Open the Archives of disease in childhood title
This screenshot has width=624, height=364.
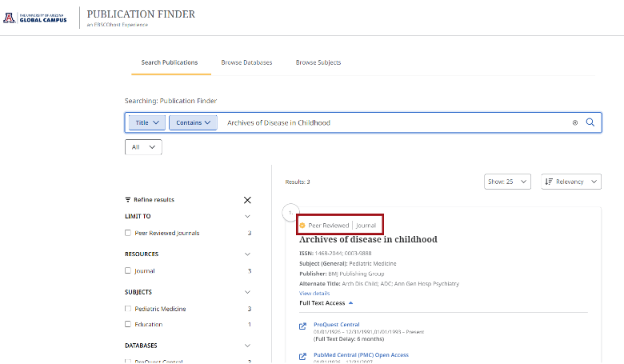[x=368, y=239]
